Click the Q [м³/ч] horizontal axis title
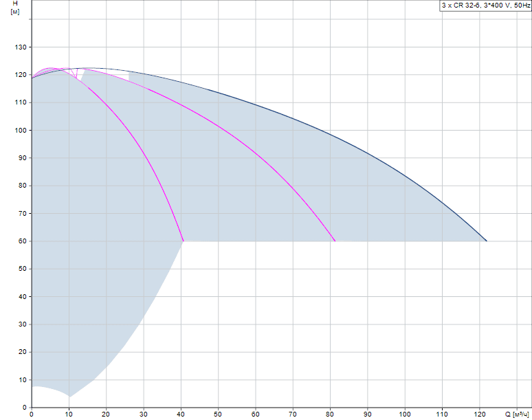The width and height of the screenshot is (532, 420). (517, 415)
